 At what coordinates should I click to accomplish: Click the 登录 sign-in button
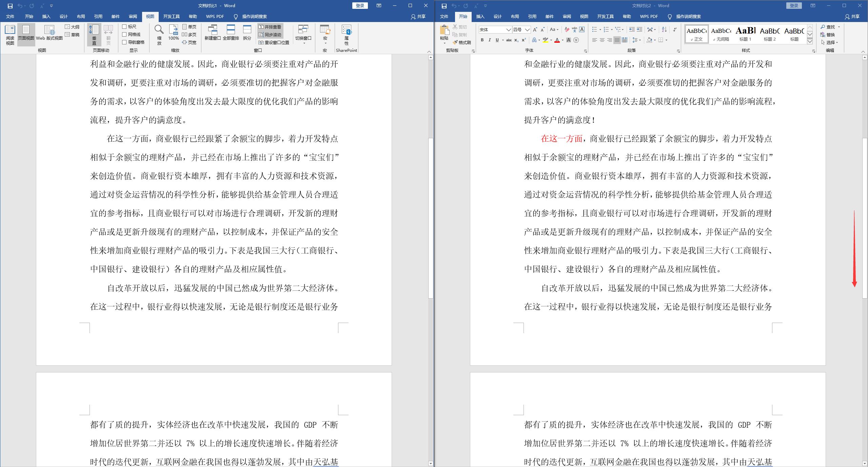click(x=360, y=5)
